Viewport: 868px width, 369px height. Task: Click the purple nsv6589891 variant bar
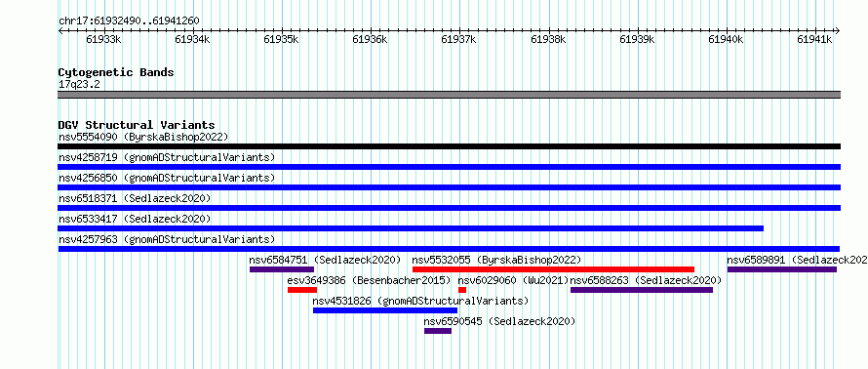coord(781,269)
